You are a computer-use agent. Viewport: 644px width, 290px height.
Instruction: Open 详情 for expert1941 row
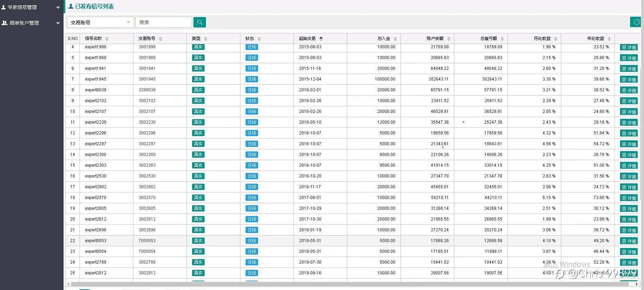tap(629, 69)
